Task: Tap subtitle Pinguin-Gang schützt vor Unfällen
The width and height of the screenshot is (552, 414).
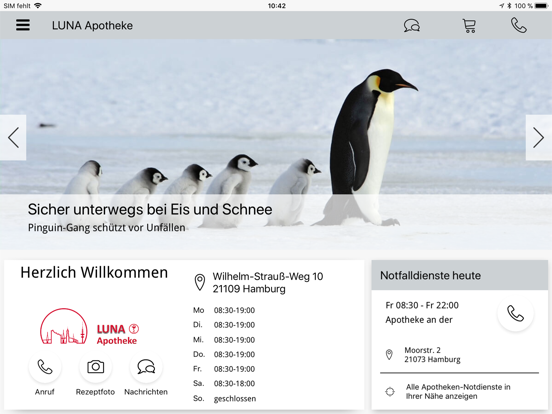Action: click(107, 228)
